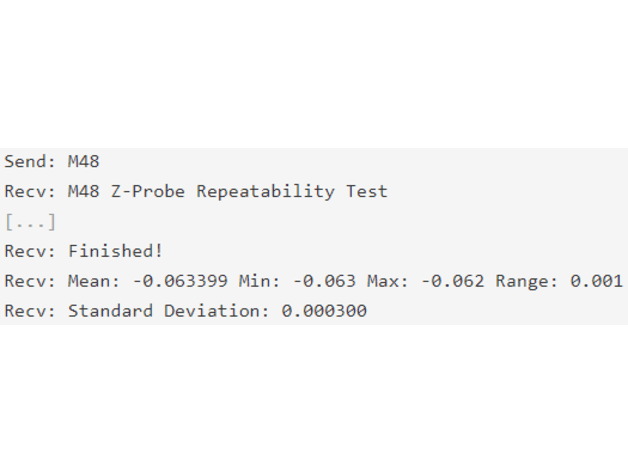Select the maximum value -0.062

tap(452, 281)
